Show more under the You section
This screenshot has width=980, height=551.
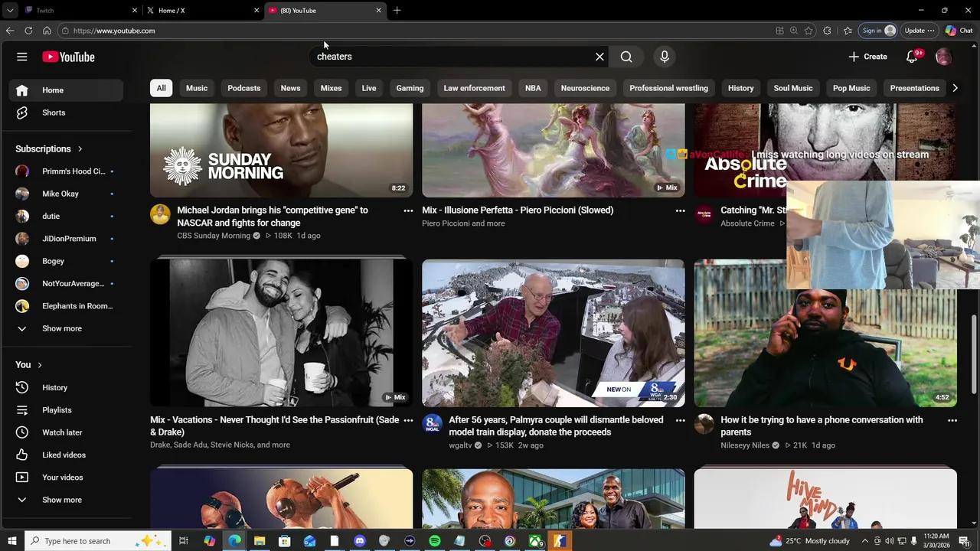click(66, 500)
